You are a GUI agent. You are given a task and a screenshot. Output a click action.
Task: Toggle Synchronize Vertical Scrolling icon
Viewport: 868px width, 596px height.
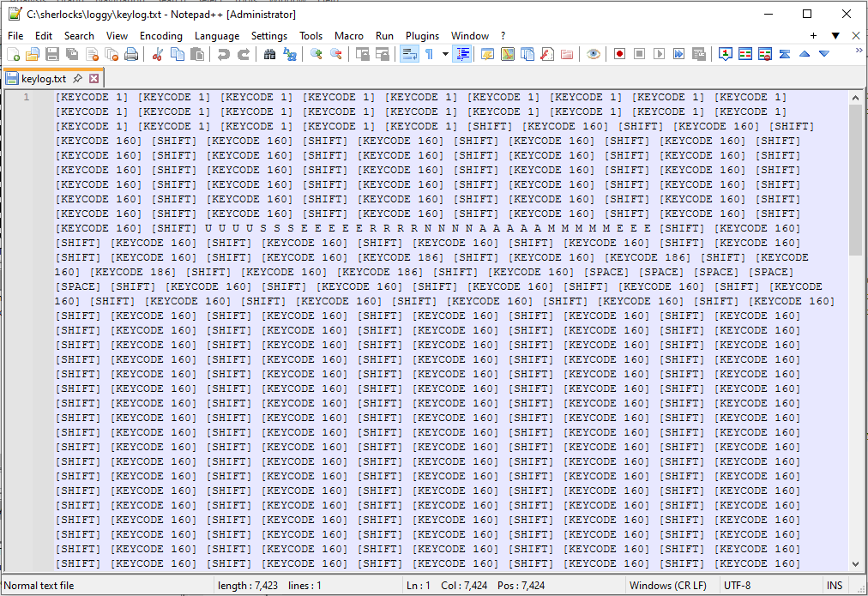[363, 54]
